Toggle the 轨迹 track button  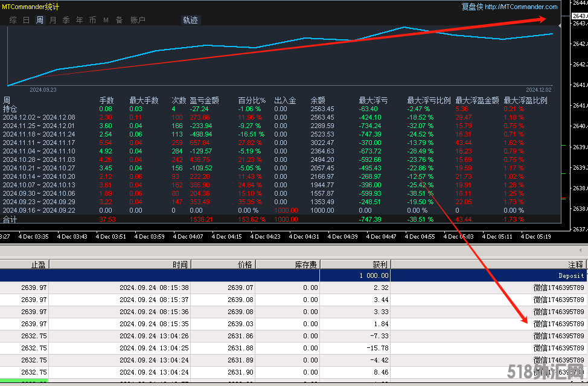pyautogui.click(x=190, y=20)
